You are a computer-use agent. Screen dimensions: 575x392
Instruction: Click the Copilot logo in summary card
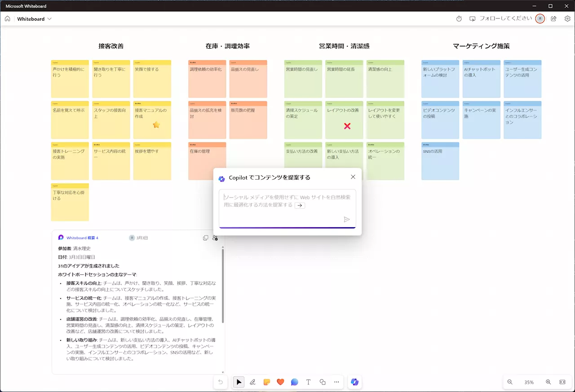(x=61, y=238)
